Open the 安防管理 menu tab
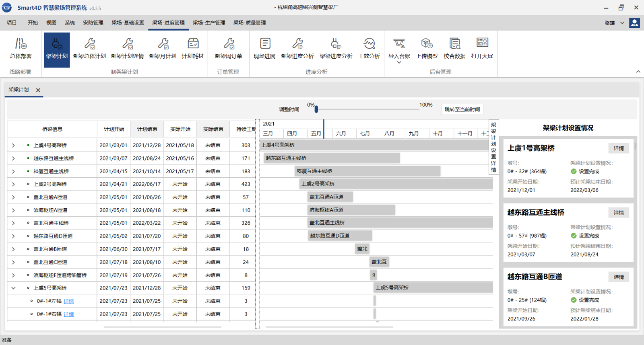This screenshot has height=345, width=644. click(93, 23)
